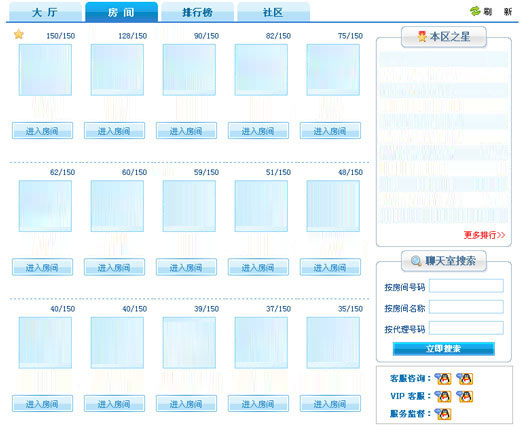
Task: Open second QQ penguin beside 客服咨询
Action: [x=465, y=379]
